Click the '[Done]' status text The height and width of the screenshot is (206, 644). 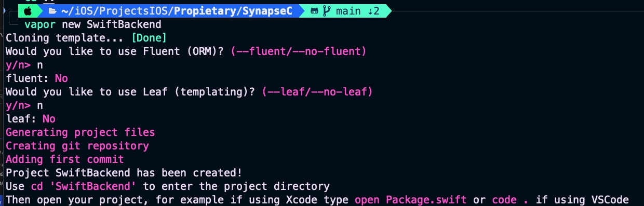(149, 38)
